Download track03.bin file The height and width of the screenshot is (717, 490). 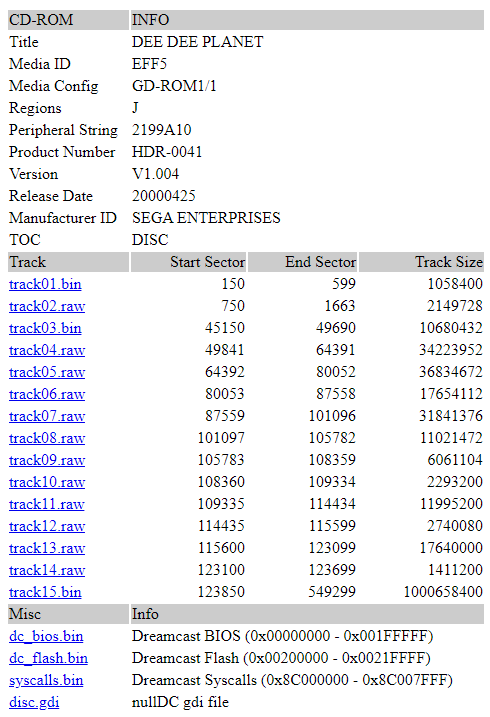click(x=45, y=328)
